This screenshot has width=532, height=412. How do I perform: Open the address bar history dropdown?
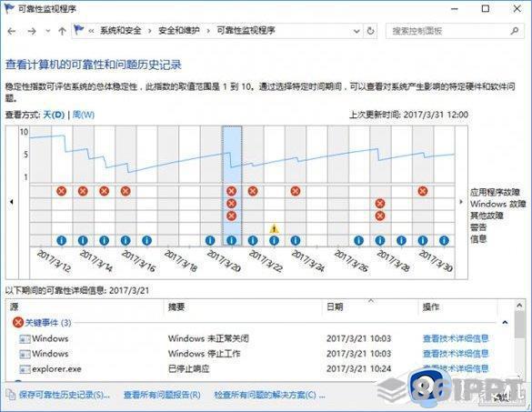(356, 31)
